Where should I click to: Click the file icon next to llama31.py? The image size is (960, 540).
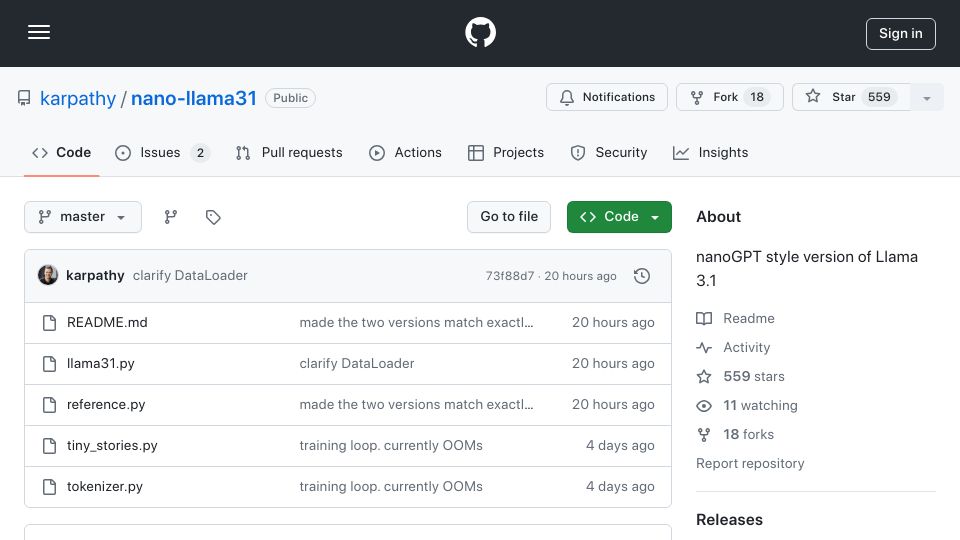pyautogui.click(x=50, y=364)
